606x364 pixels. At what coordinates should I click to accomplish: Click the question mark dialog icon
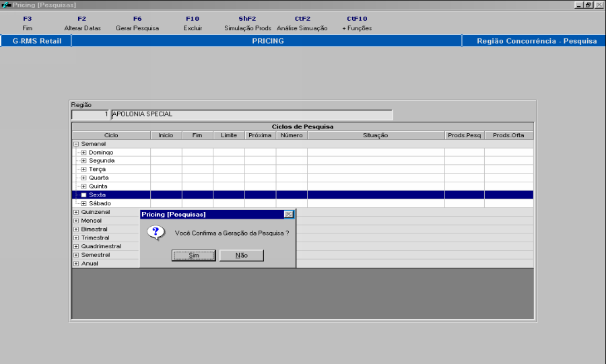[156, 232]
